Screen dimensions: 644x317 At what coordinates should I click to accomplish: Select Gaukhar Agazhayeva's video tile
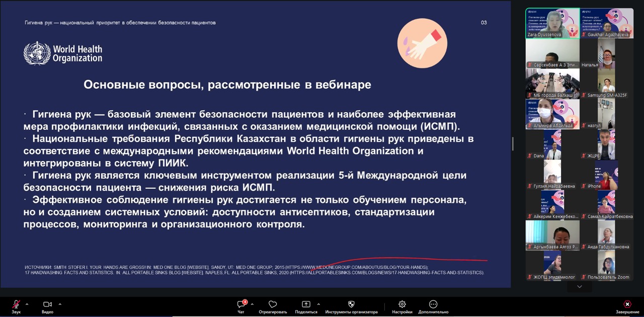pyautogui.click(x=606, y=23)
